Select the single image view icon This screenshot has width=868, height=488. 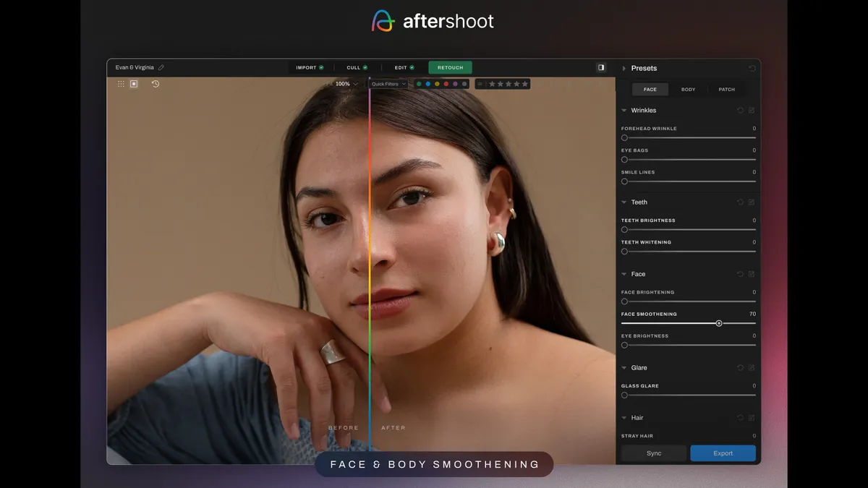coord(134,84)
